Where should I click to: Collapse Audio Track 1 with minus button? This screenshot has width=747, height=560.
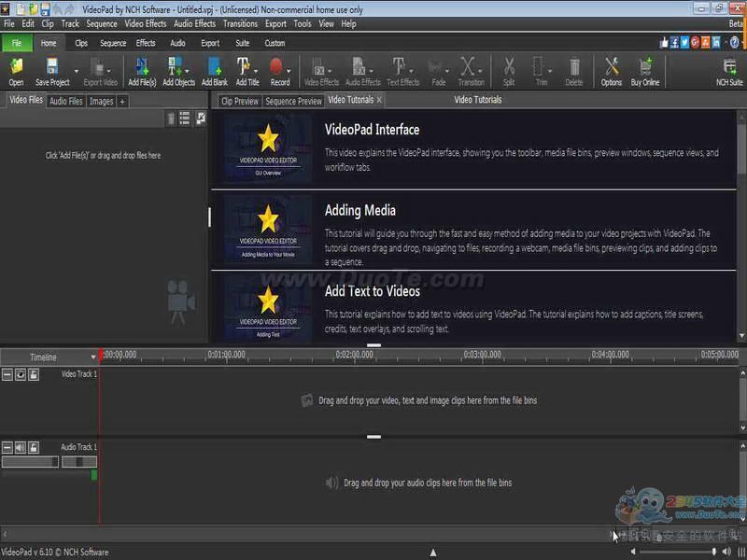pyautogui.click(x=7, y=447)
